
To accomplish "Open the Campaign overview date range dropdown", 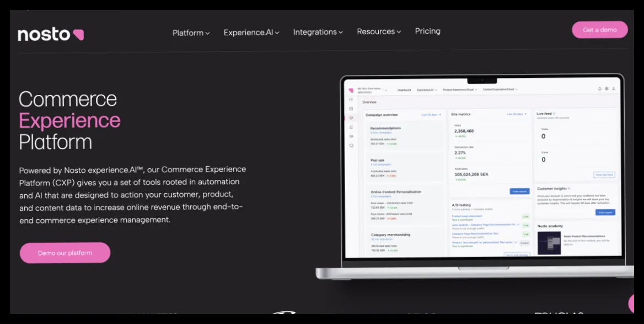I will [431, 115].
